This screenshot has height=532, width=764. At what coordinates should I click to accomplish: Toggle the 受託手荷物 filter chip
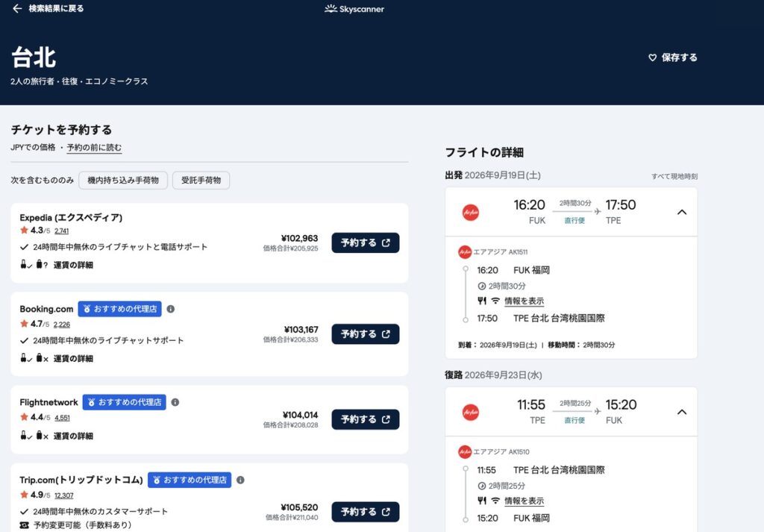(x=201, y=181)
